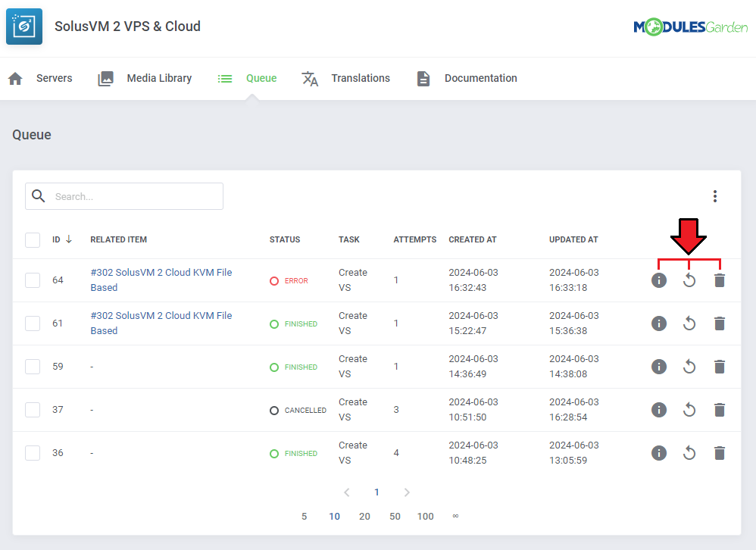
Task: Show unlimited entries with infinity option
Action: tap(455, 516)
